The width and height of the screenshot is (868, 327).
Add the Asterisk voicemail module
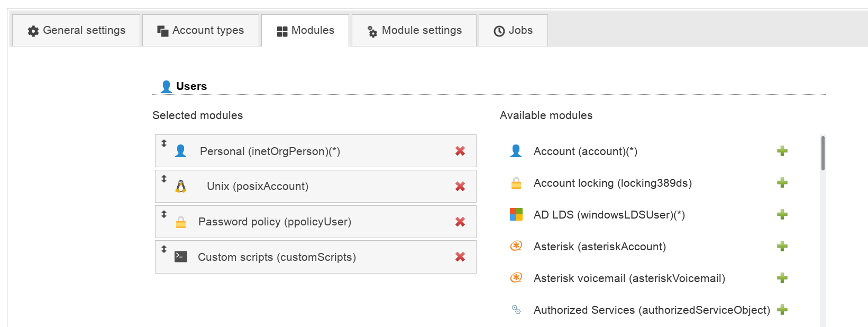(x=782, y=278)
